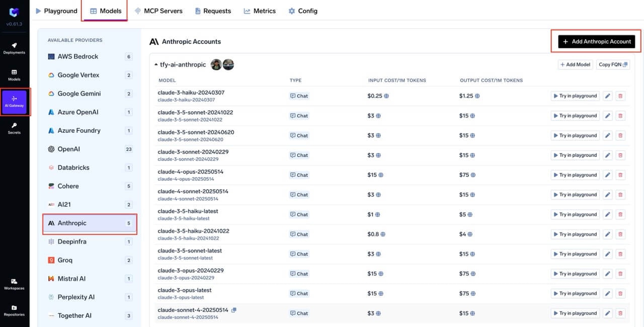Delete the claude-3-5-haiku-20241022 model
The image size is (644, 327).
[620, 234]
